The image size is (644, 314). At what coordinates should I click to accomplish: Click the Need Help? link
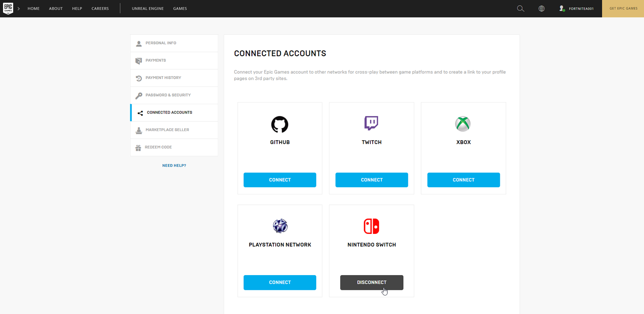point(174,166)
